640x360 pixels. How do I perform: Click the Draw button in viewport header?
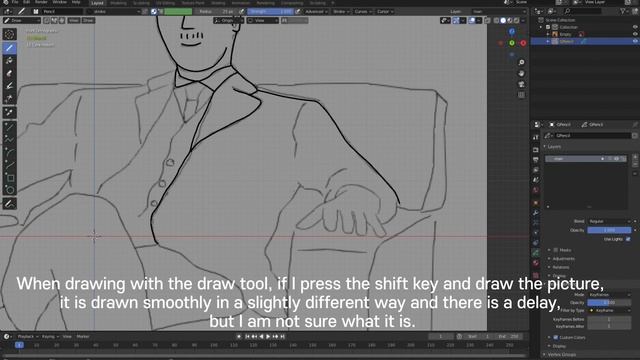point(88,20)
